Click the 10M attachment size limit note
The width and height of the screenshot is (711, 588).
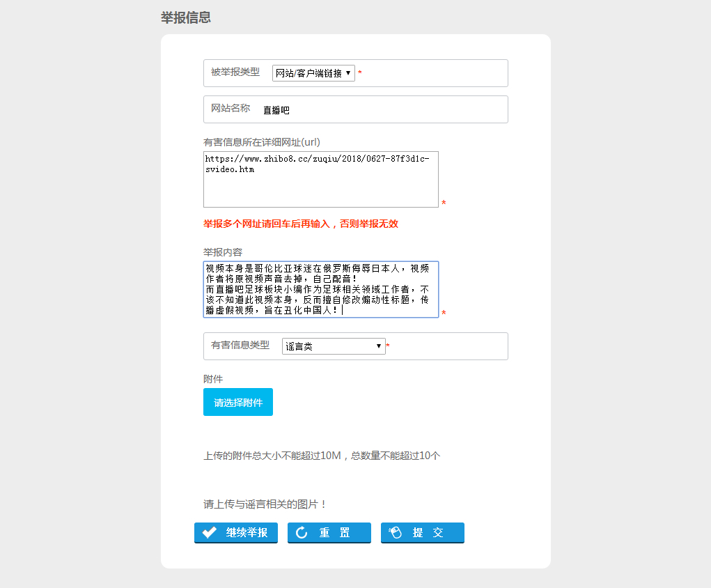pyautogui.click(x=322, y=456)
